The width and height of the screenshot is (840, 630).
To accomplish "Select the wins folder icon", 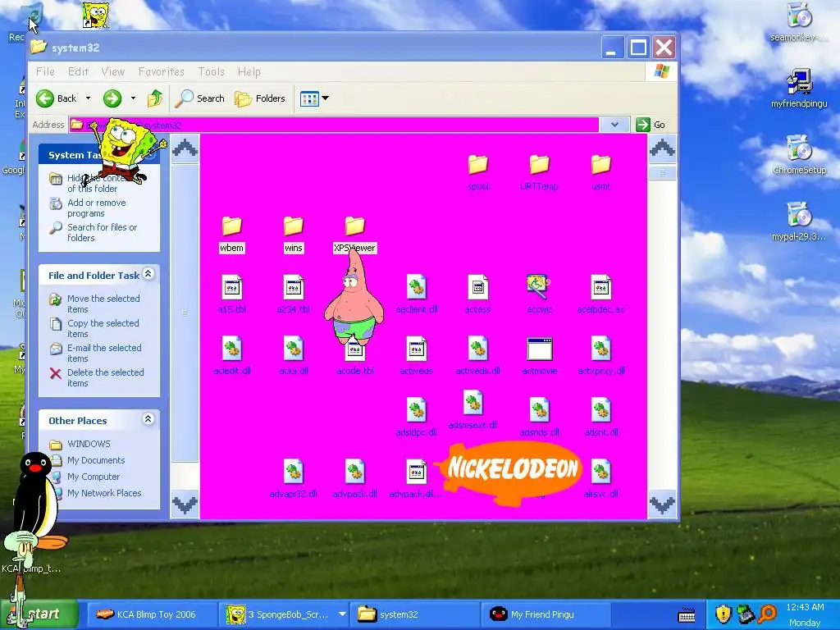I will (x=293, y=226).
